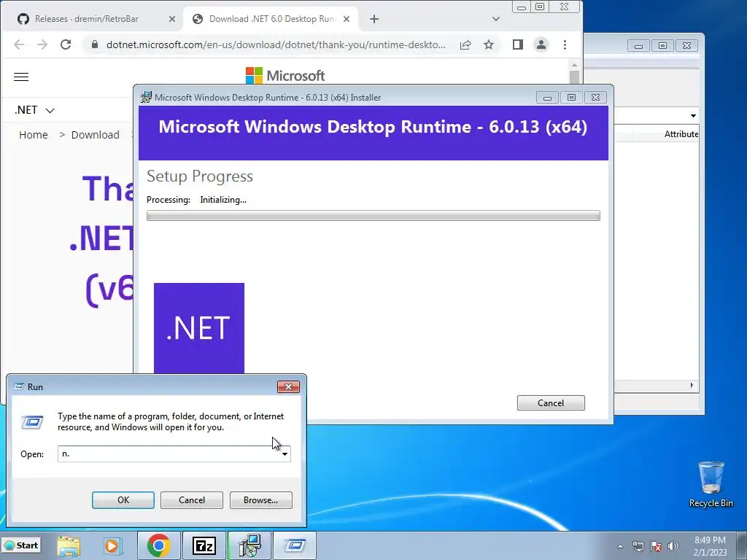Open the Chrome profile avatar
Image resolution: width=747 pixels, height=560 pixels.
pyautogui.click(x=541, y=44)
